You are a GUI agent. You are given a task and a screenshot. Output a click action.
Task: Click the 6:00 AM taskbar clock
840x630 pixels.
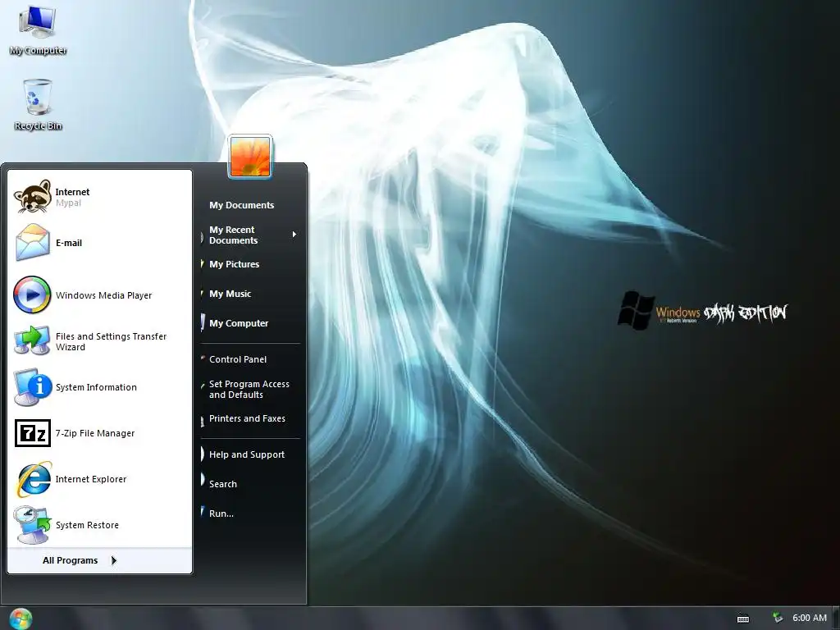[810, 618]
